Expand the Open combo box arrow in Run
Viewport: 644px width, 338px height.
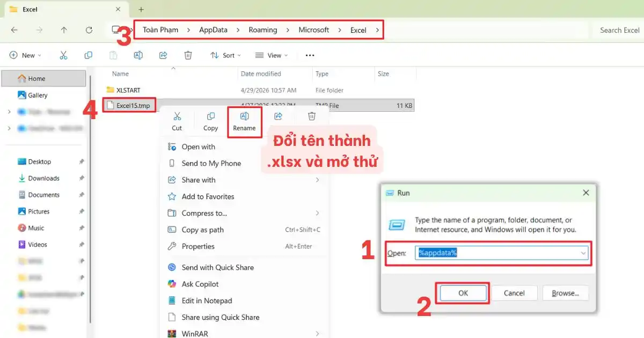(583, 253)
